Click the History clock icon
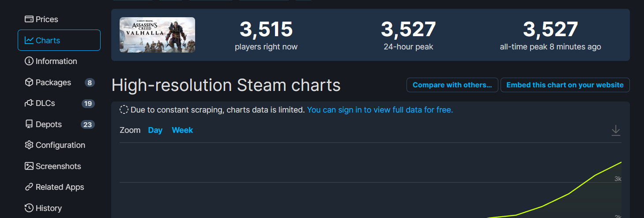The image size is (644, 218). [x=29, y=208]
